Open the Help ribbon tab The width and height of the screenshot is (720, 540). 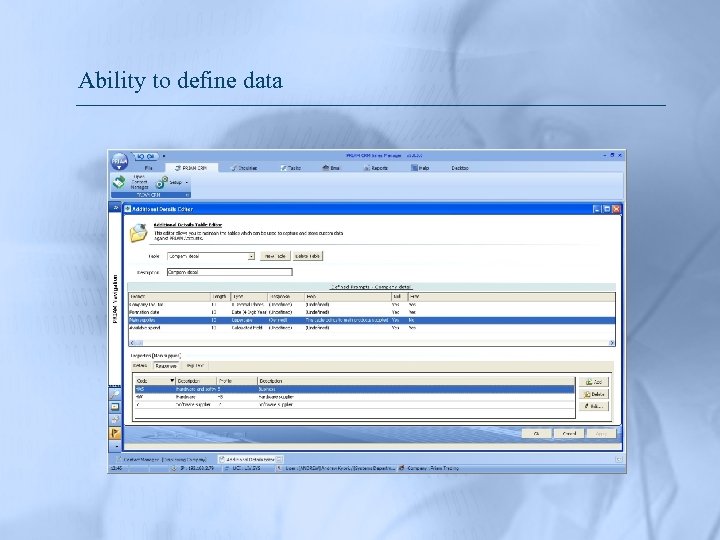tap(420, 168)
